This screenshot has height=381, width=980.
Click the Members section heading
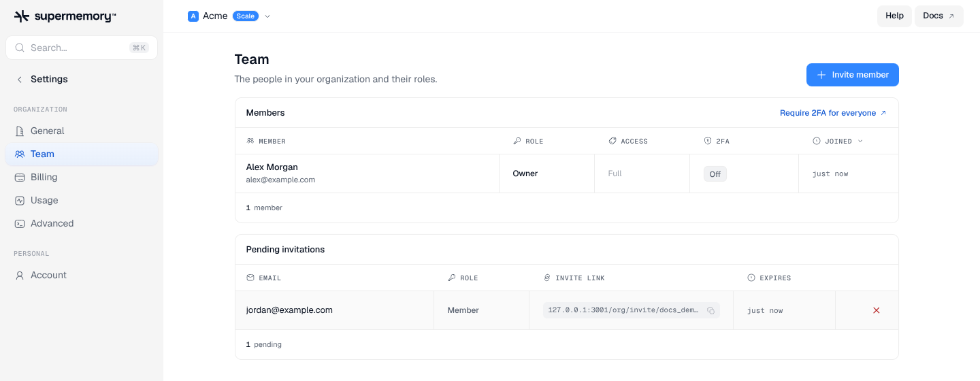pyautogui.click(x=265, y=113)
